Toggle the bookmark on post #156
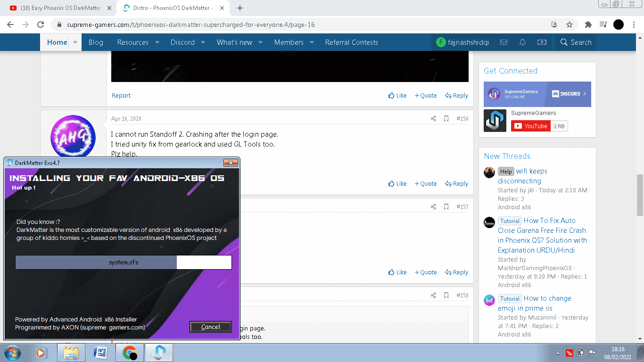 [446, 119]
